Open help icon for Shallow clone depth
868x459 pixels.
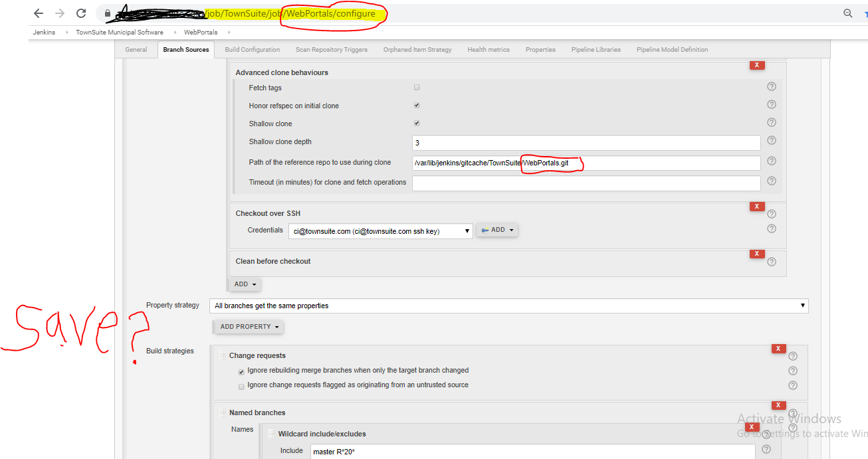pos(772,140)
